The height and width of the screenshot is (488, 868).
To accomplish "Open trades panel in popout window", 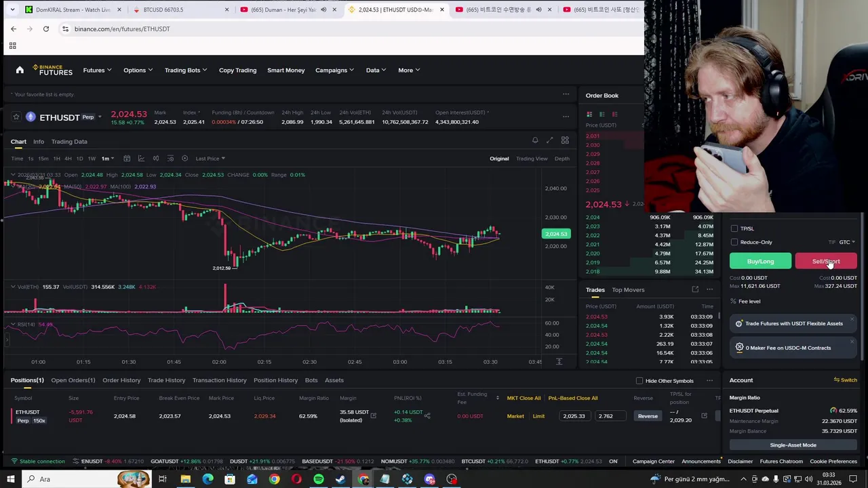I will (x=695, y=289).
